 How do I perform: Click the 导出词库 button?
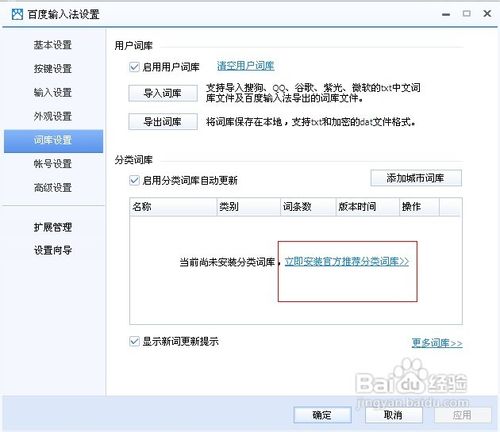[x=163, y=122]
